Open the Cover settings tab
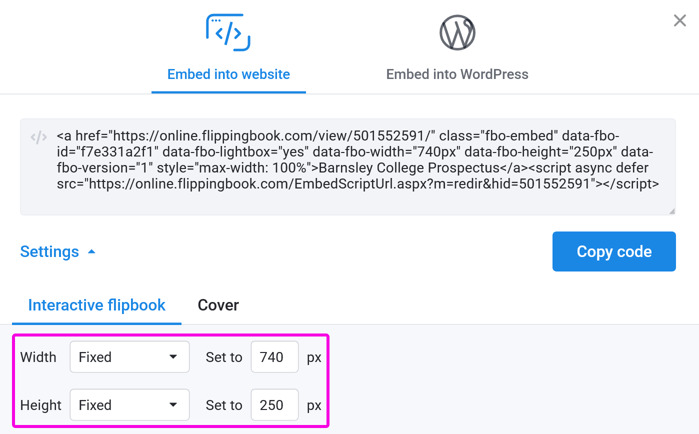The width and height of the screenshot is (699, 434). point(218,305)
